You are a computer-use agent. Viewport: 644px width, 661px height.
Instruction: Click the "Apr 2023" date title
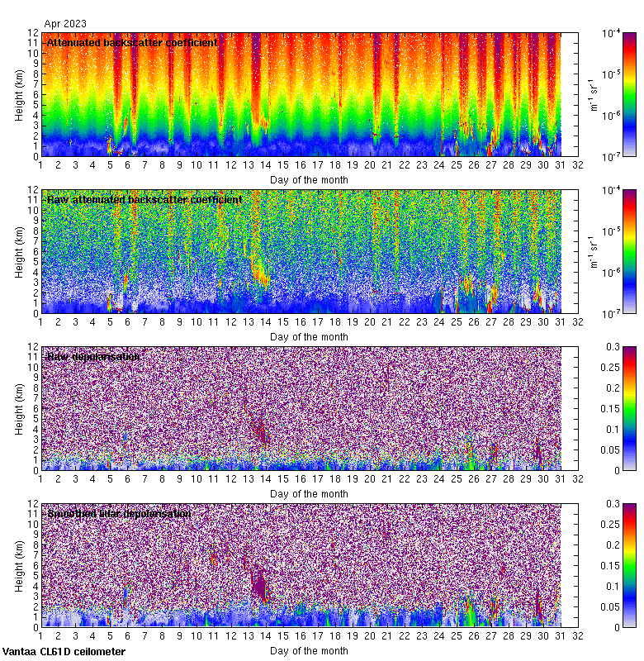click(x=64, y=24)
